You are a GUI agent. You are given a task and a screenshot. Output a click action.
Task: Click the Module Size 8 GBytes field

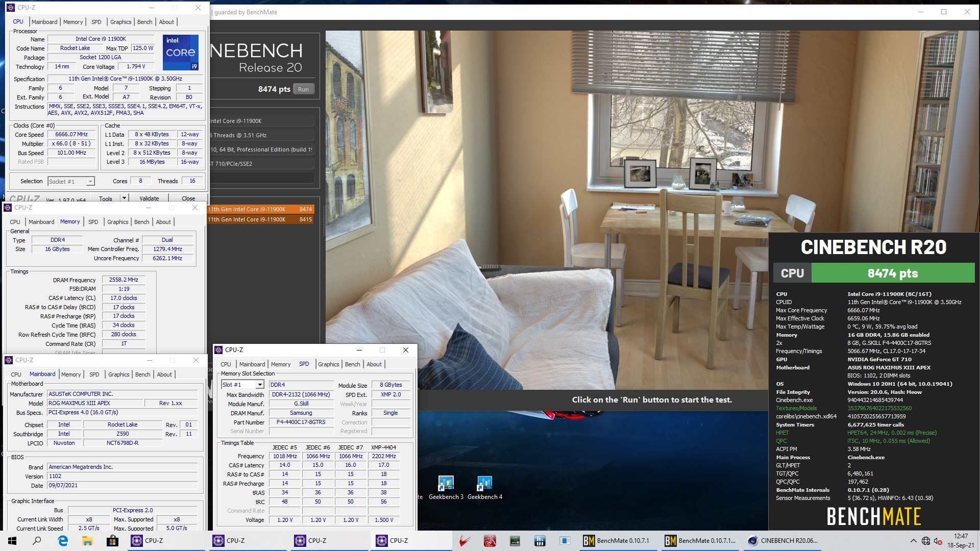tap(390, 385)
